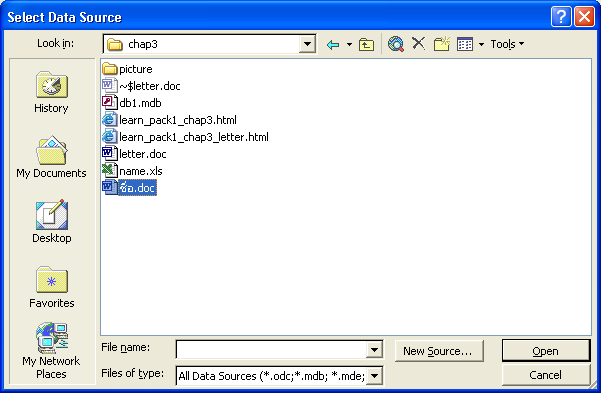Open the back arrow history dropdown
Screen dimensions: 601x393
coord(349,45)
